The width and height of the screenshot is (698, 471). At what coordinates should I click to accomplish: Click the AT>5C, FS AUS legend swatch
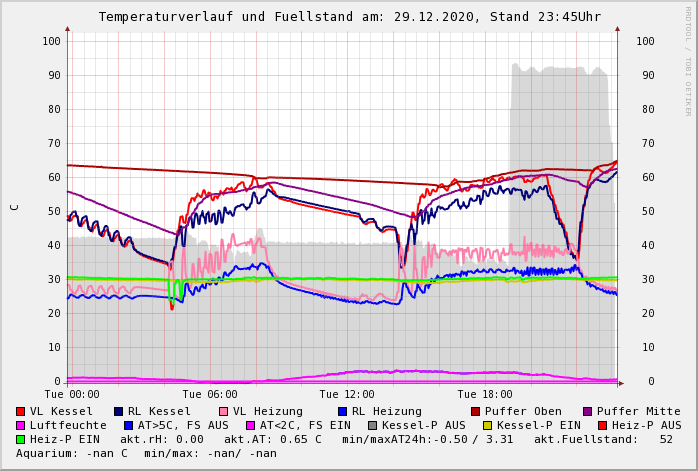pos(128,425)
